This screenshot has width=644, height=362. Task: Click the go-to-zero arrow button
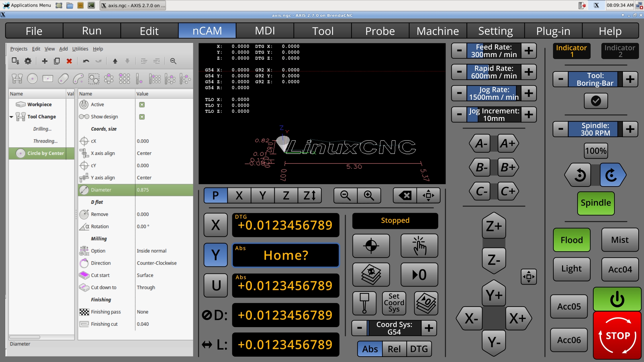coord(419,275)
